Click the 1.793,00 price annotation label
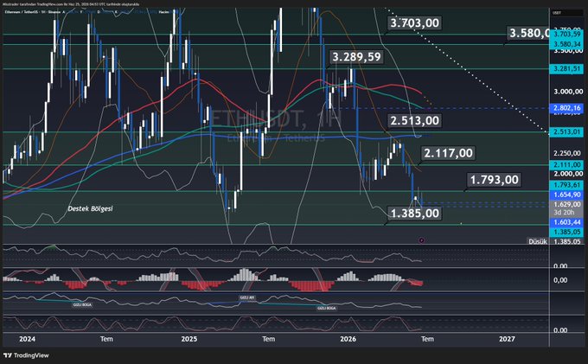This screenshot has height=364, width=588. click(495, 180)
